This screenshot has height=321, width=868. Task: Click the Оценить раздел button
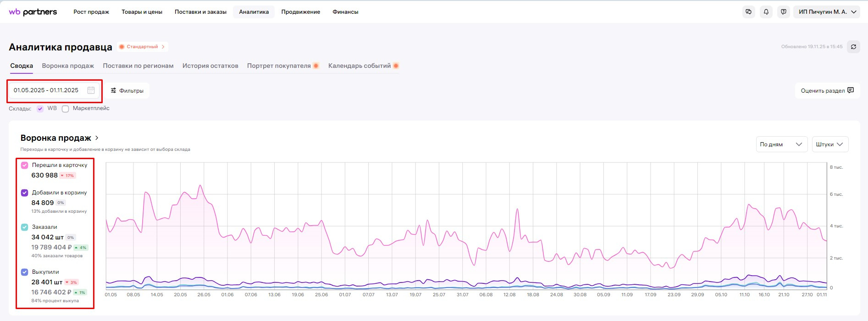(x=827, y=91)
